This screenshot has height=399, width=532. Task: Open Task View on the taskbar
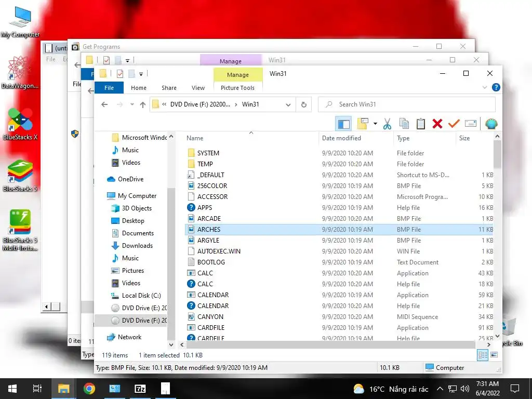[37, 389]
